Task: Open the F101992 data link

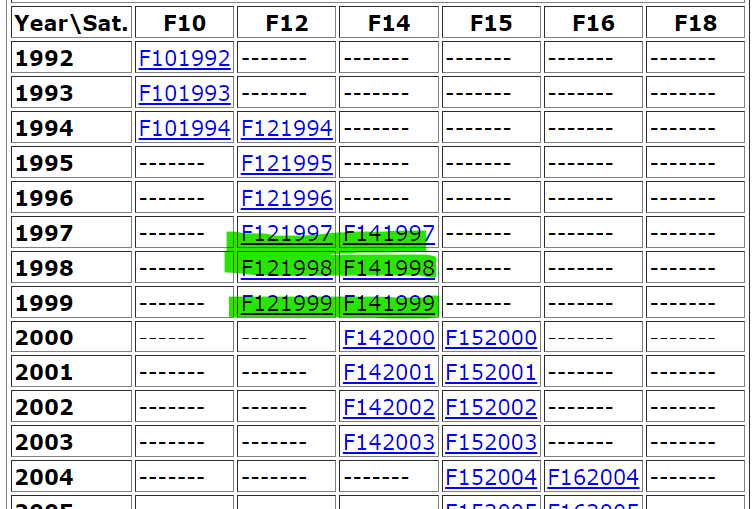Action: click(x=185, y=59)
